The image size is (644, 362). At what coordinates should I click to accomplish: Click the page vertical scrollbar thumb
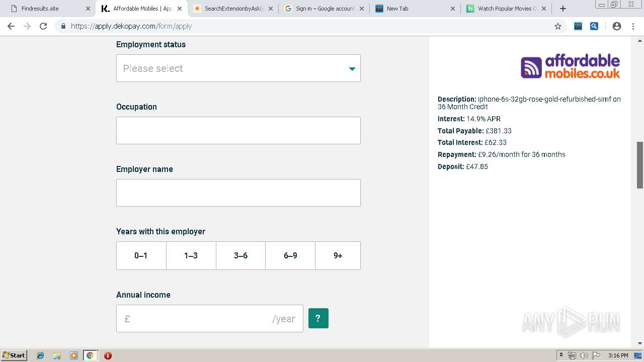coord(640,165)
